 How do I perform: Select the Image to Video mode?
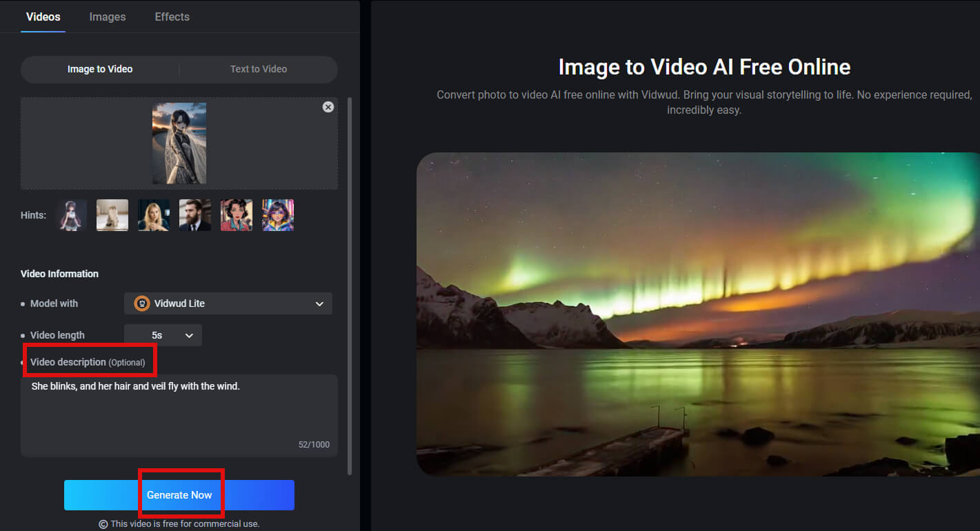[100, 69]
